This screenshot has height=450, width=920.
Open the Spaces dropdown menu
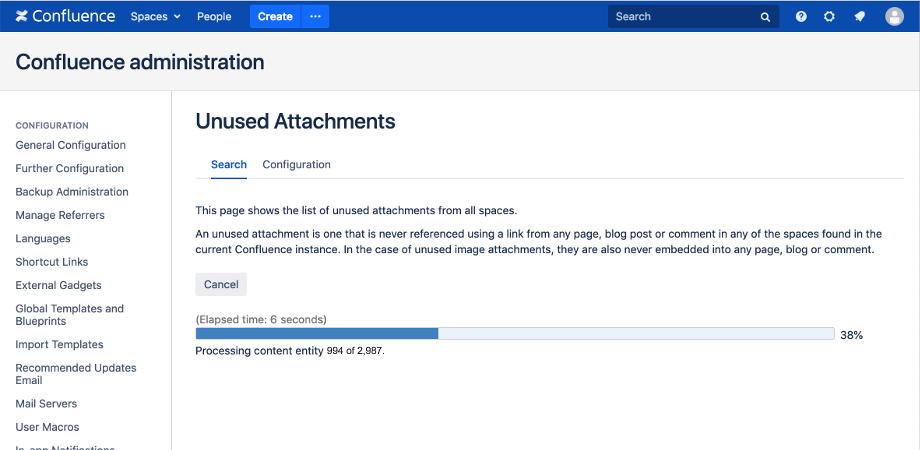(x=155, y=16)
